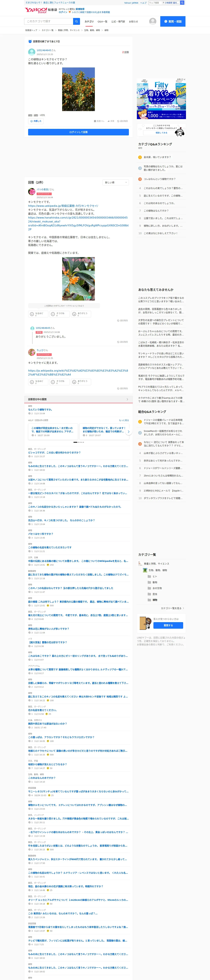The image size is (210, 980).
Task: Click the orange osmanthus tree question photo
Action: pos(79,89)
